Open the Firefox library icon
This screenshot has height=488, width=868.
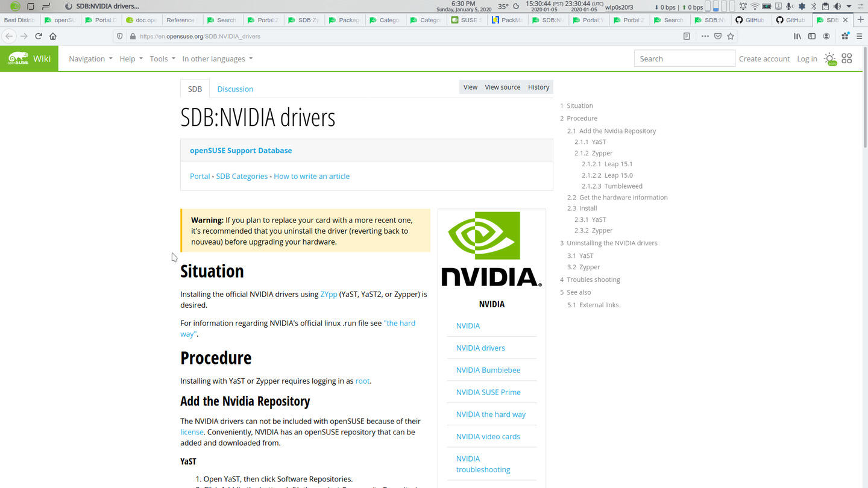click(x=797, y=36)
